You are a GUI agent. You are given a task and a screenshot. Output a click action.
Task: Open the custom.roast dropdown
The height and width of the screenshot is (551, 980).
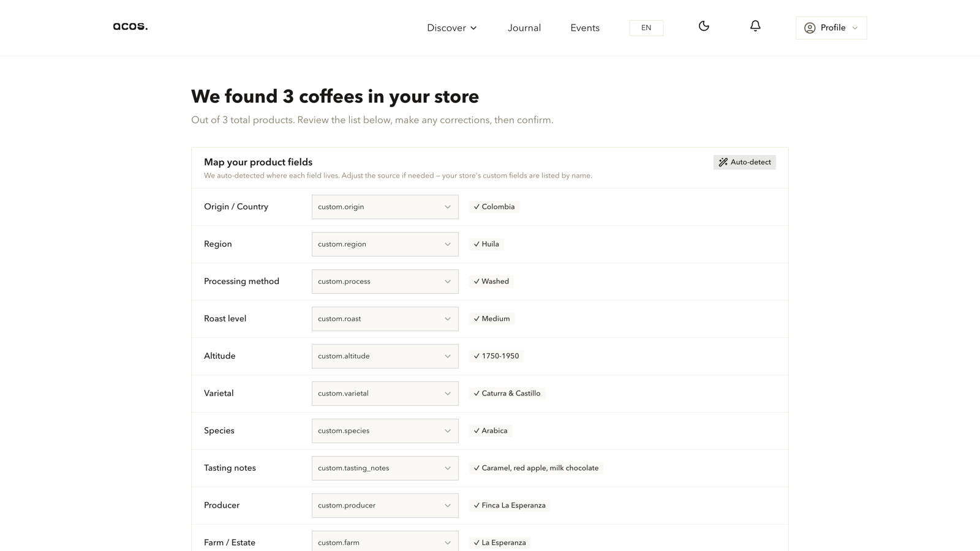385,319
